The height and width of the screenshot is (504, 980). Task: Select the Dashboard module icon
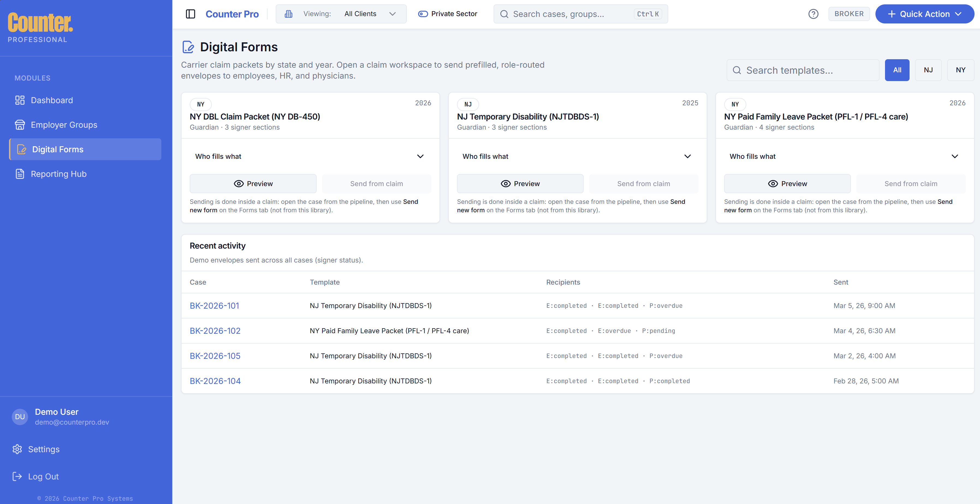pos(20,100)
